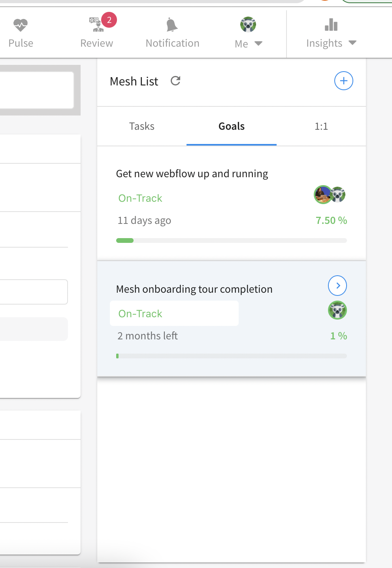Image resolution: width=392 pixels, height=568 pixels.
Task: Open the Review icon with badge
Action: coord(97,25)
